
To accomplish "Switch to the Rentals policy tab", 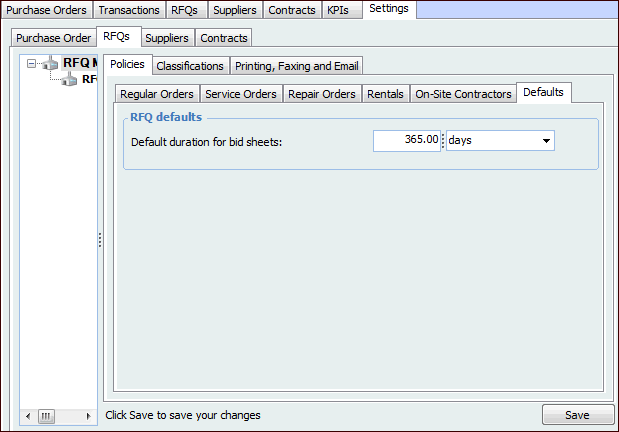I will [x=385, y=94].
